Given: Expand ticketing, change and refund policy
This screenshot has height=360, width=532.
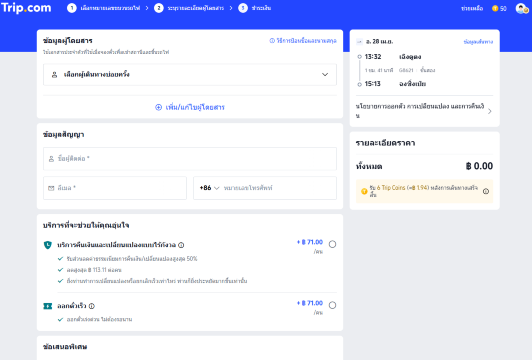Looking at the screenshot, I should coord(424,111).
